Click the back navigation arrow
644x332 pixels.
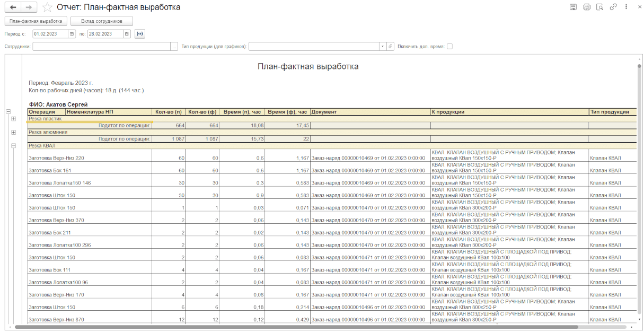13,7
